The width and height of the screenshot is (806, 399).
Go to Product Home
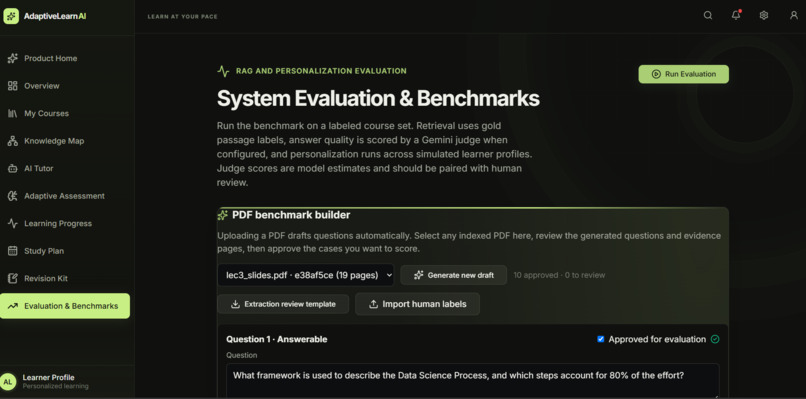(65, 58)
